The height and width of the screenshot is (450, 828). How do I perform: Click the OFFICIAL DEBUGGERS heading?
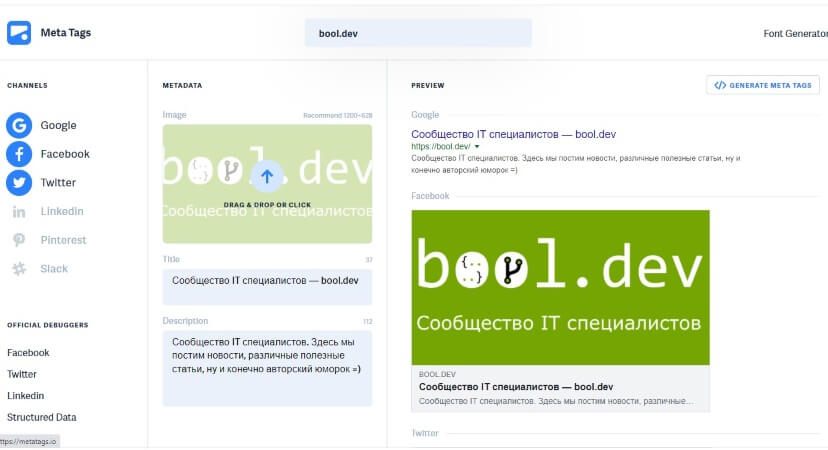pos(48,325)
